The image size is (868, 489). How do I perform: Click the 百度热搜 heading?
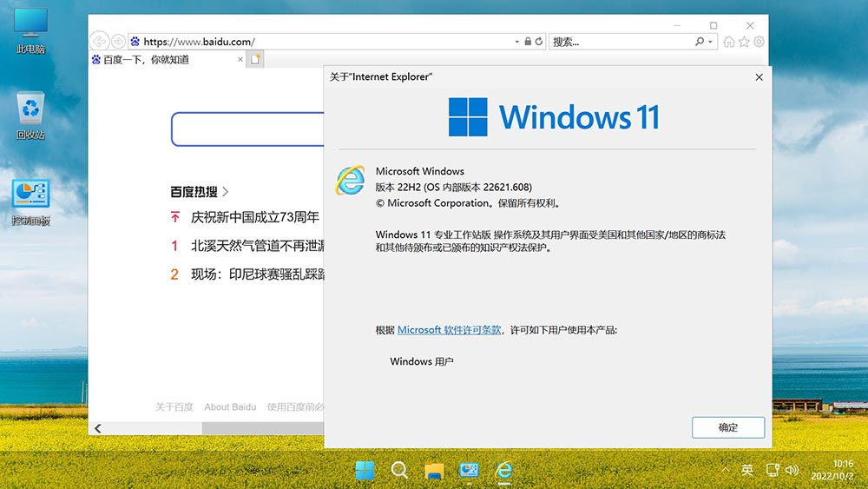[194, 192]
